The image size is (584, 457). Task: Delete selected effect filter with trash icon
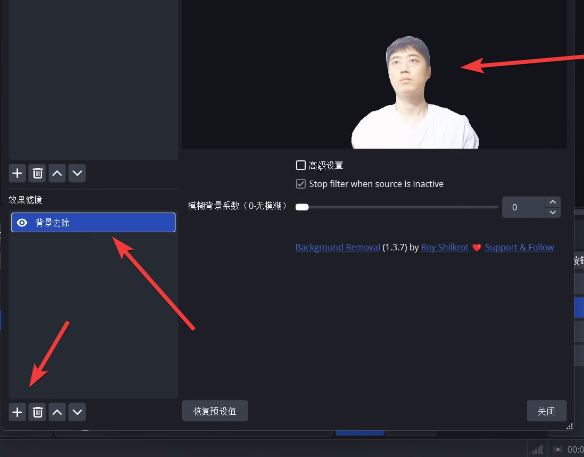[x=37, y=412]
